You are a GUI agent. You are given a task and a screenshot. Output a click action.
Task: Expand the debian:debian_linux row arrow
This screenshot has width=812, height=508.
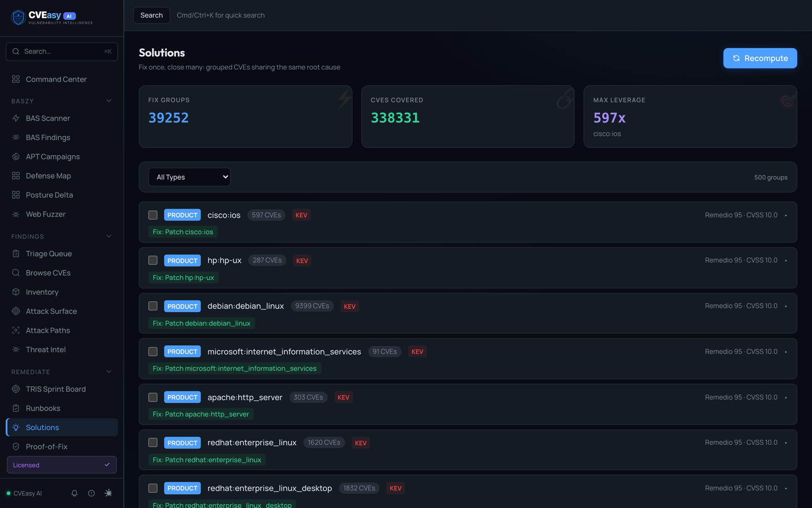[x=786, y=306]
